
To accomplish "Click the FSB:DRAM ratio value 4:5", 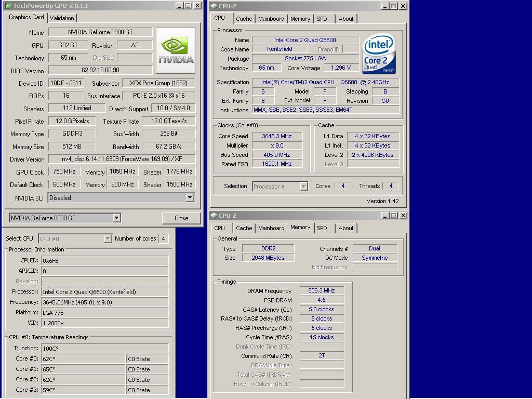I will pyautogui.click(x=322, y=300).
